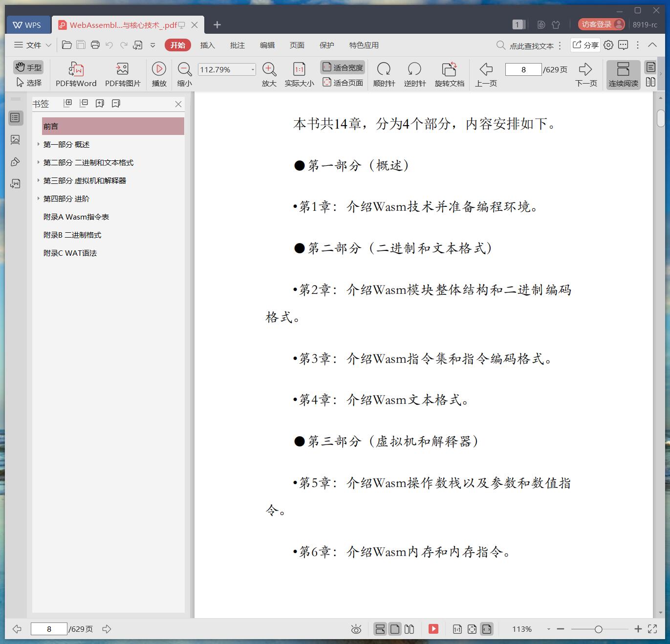The width and height of the screenshot is (670, 644).
Task: Open a new tab with plus button
Action: [x=217, y=24]
